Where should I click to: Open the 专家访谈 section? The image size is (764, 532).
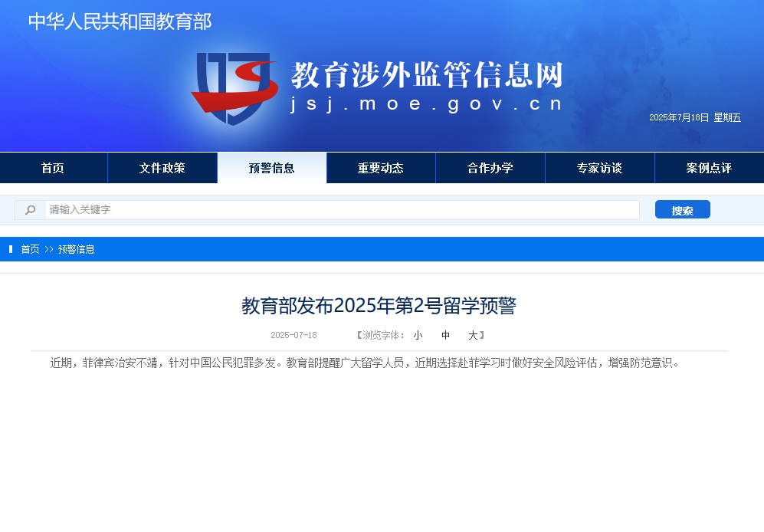[599, 168]
